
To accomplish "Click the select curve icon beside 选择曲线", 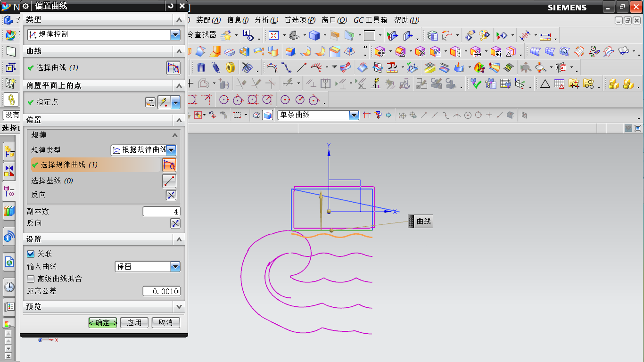I will [x=173, y=68].
